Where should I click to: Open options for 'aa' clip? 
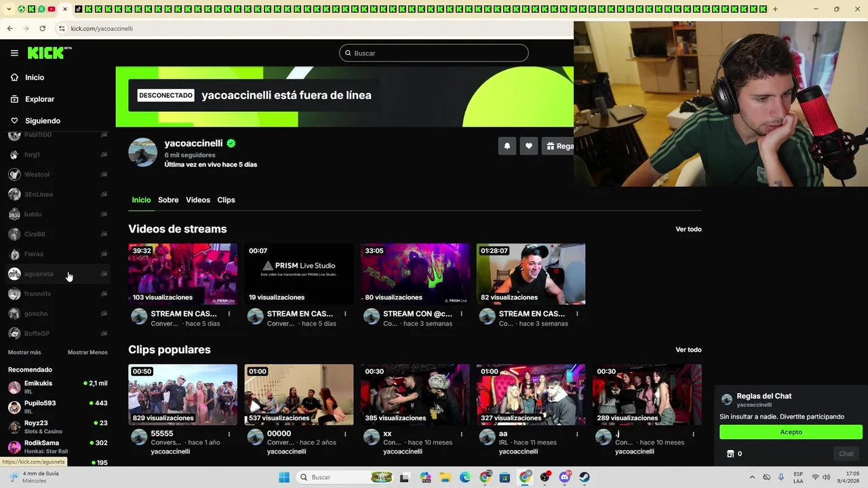point(577,434)
